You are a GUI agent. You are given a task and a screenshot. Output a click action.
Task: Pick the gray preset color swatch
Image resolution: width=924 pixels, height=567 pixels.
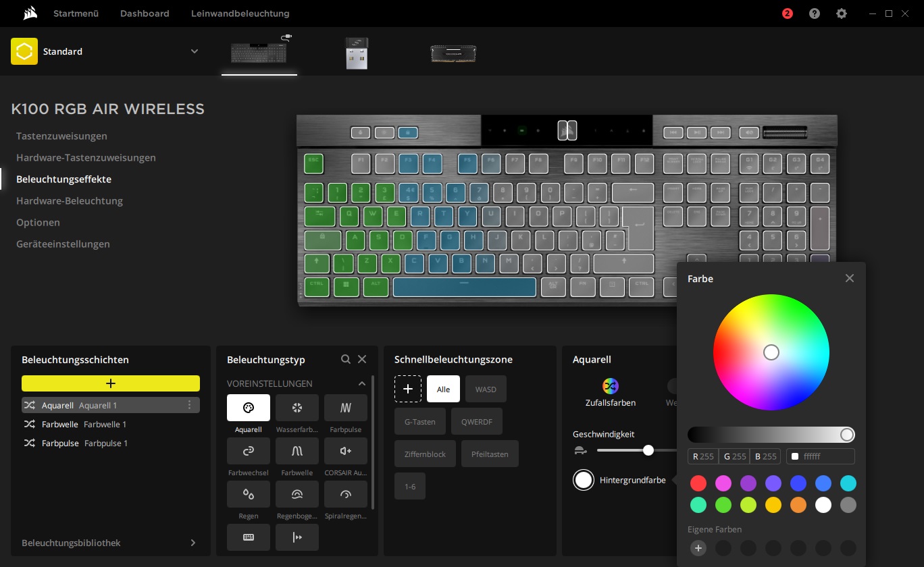coord(848,505)
